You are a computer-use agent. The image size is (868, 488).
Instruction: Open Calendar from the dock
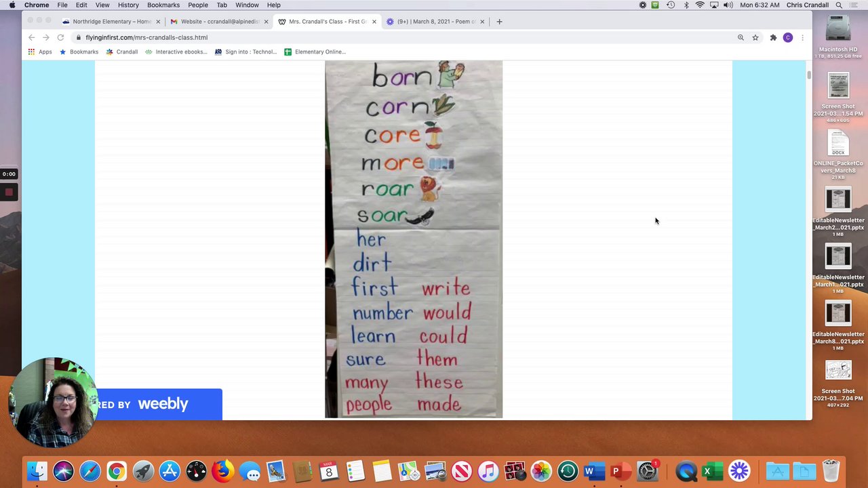click(329, 470)
